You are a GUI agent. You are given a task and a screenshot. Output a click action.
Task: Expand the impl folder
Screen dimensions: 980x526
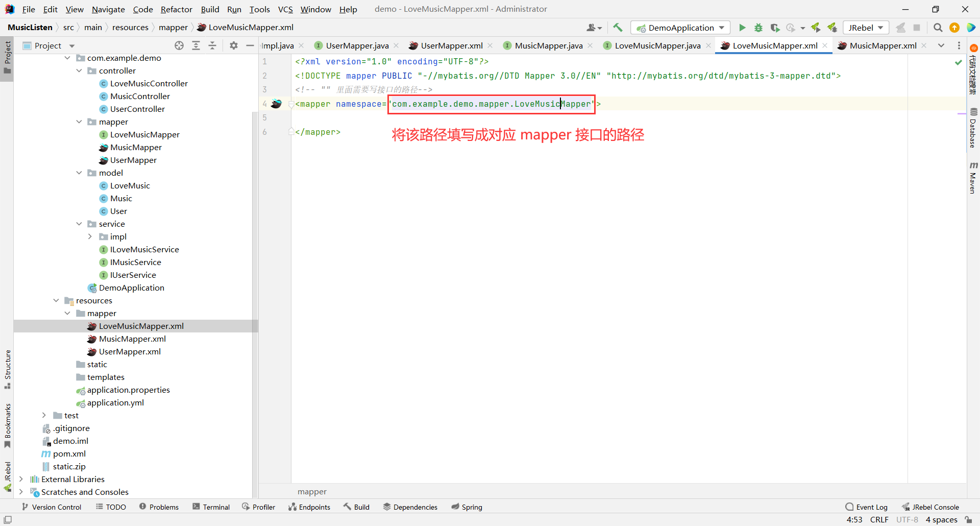(x=90, y=236)
